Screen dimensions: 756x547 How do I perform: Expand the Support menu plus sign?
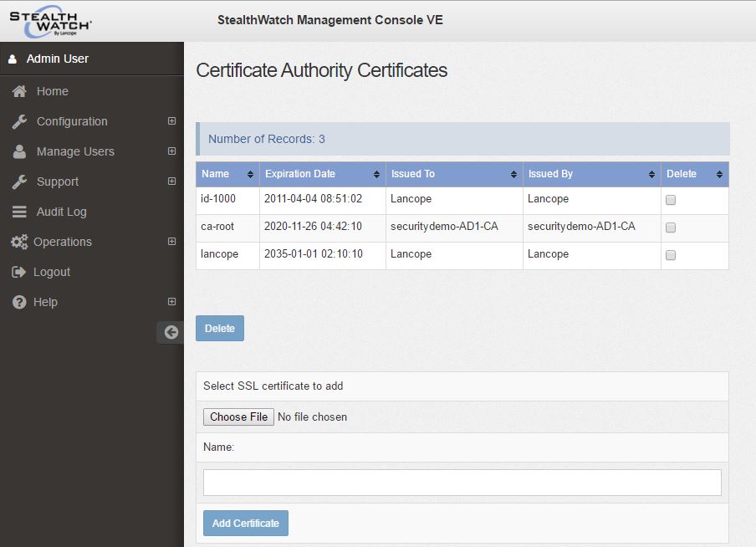point(171,181)
